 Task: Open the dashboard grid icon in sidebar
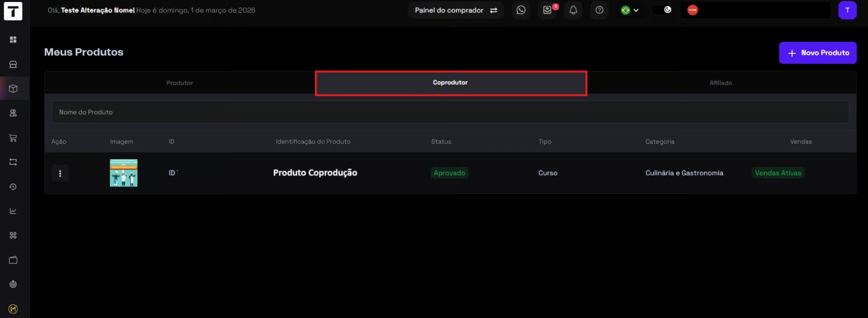[13, 39]
